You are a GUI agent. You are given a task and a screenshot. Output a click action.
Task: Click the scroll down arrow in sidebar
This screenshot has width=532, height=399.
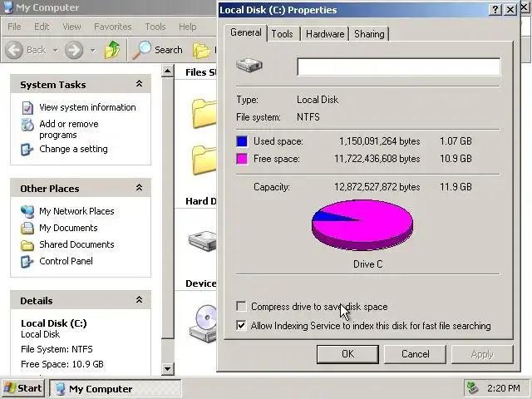(168, 368)
